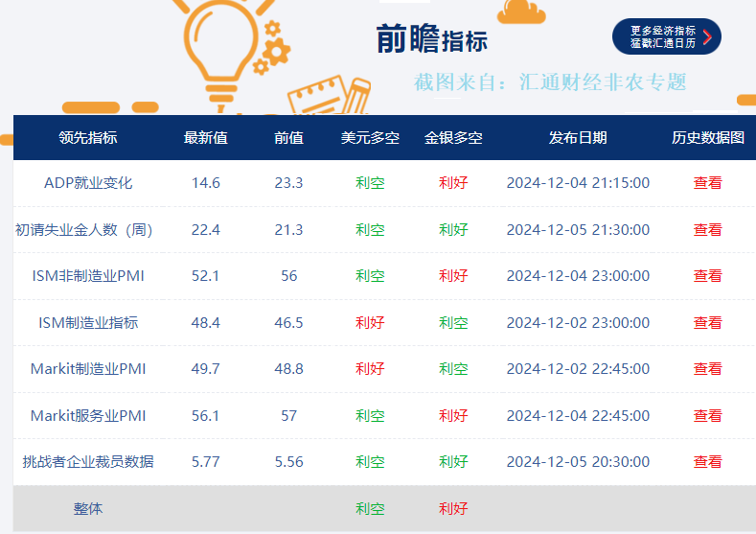Click the previous value 21.3
Viewport: 756px width, 534px height.
coord(288,230)
